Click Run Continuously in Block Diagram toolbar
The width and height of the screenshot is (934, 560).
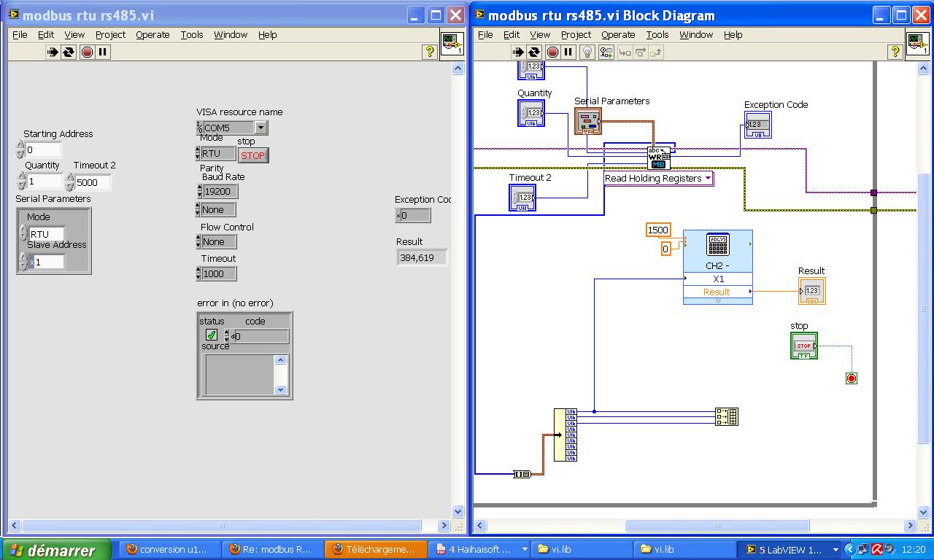coord(534,52)
